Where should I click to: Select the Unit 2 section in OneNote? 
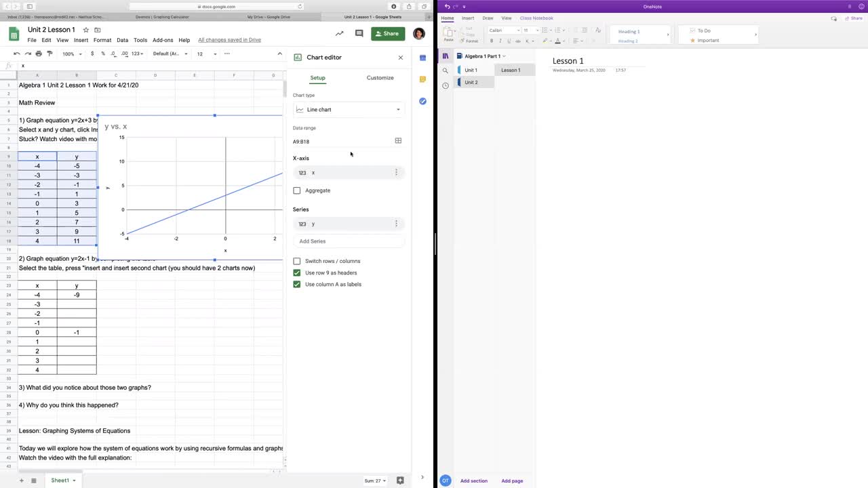point(474,82)
